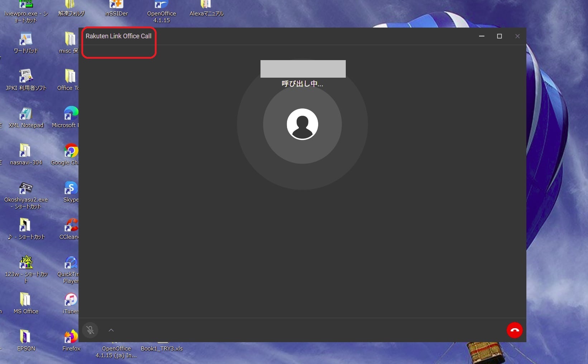Click the grey redacted caller name field
Viewport: 588px width, 364px height.
(x=303, y=69)
